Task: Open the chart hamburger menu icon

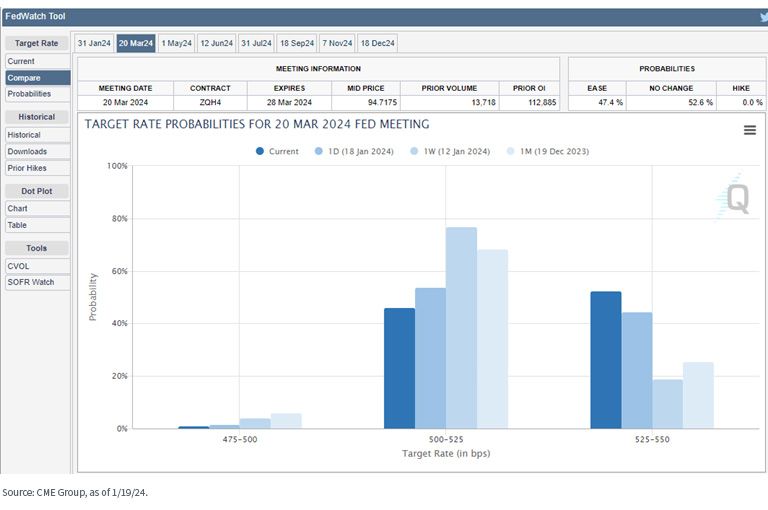Action: coord(749,130)
